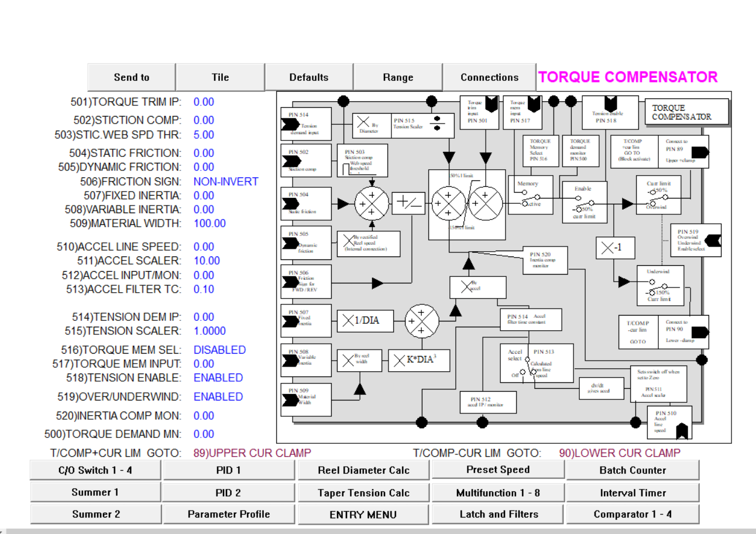Click the PIN 519 overwind/underwind select block
Viewport: 756px width, 534px height.
(x=695, y=240)
